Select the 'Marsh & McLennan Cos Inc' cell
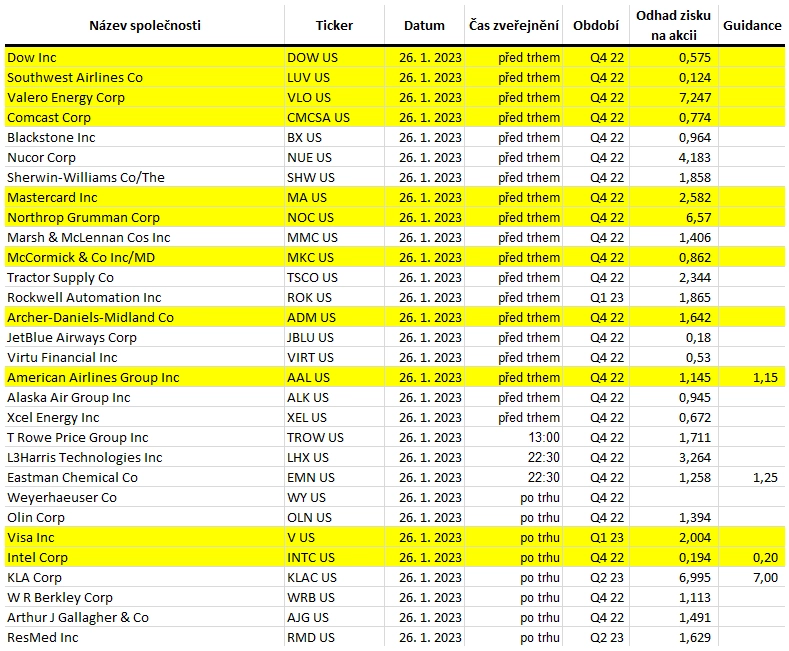The image size is (789, 651). pos(144,237)
